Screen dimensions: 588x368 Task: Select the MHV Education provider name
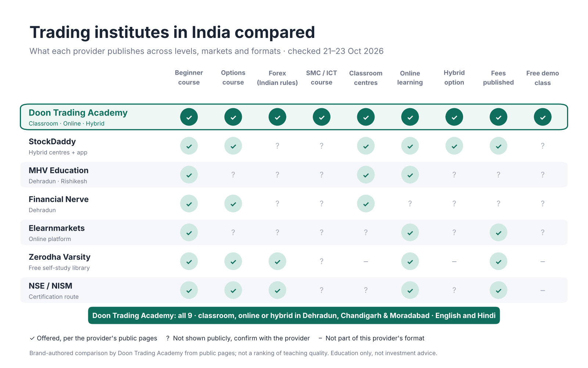59,170
